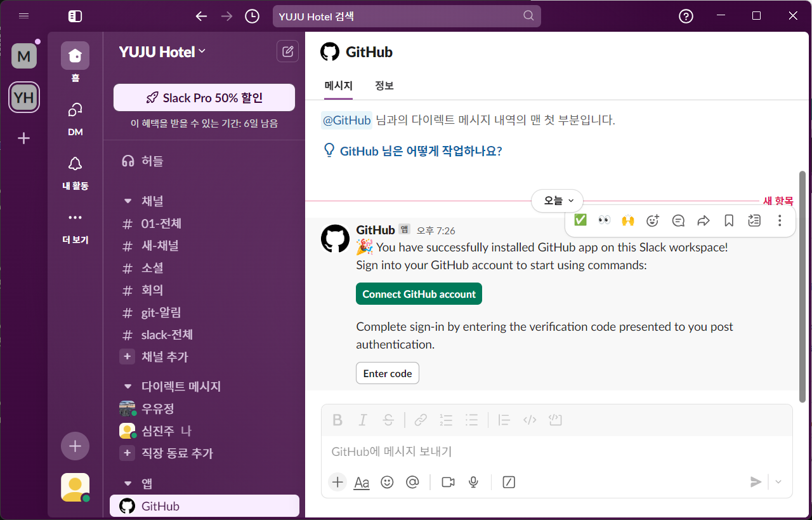The width and height of the screenshot is (812, 520).
Task: Select the YH workspace icon
Action: [x=24, y=98]
